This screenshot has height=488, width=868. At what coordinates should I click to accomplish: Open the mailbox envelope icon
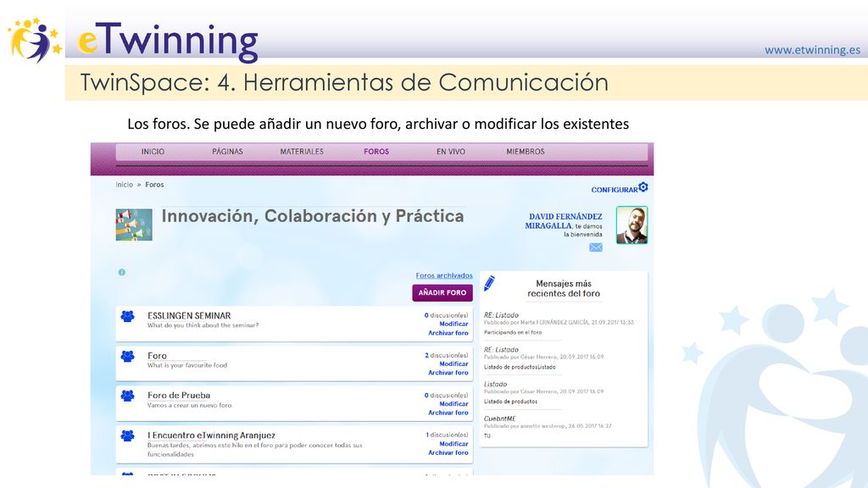[x=596, y=247]
